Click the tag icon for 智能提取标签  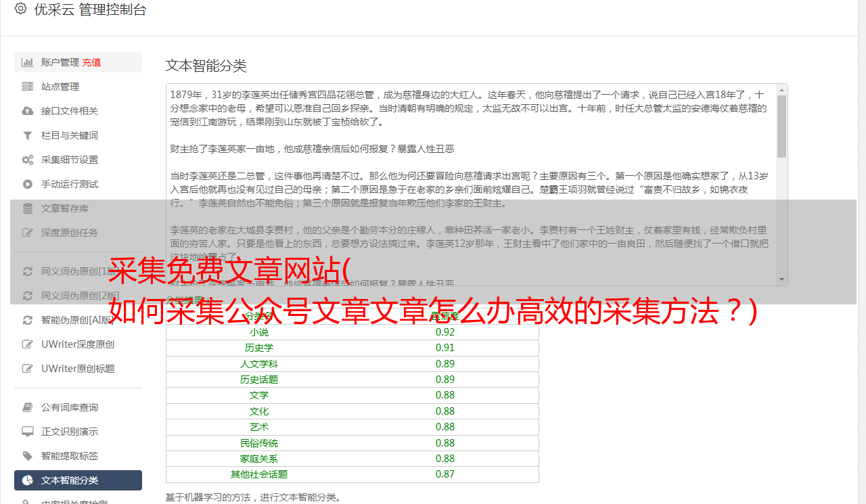[x=28, y=456]
